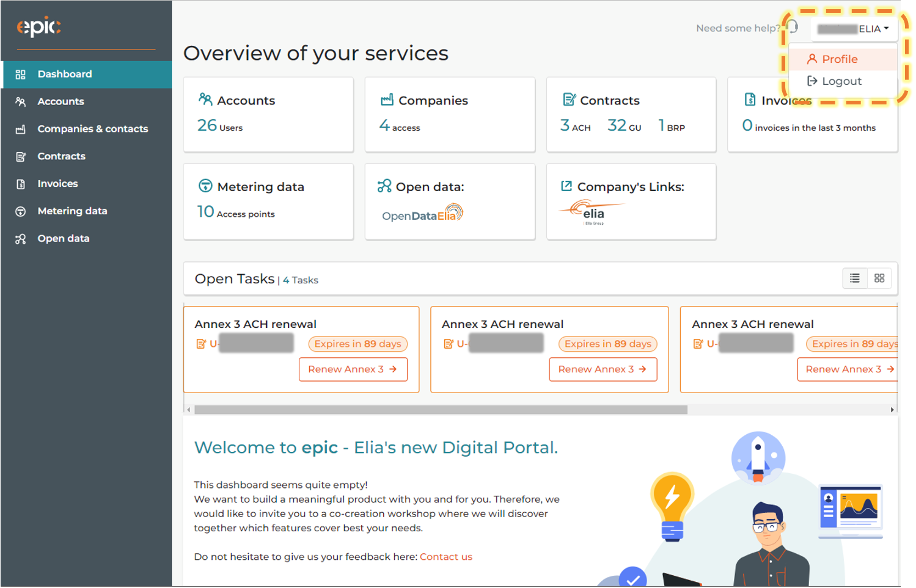Switch Open Tasks to grid view
916x588 pixels.
pyautogui.click(x=879, y=278)
